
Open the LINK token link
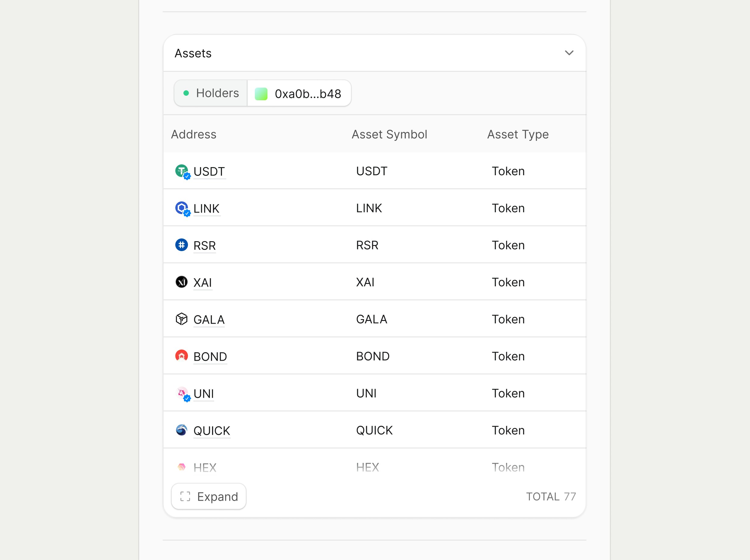(206, 208)
